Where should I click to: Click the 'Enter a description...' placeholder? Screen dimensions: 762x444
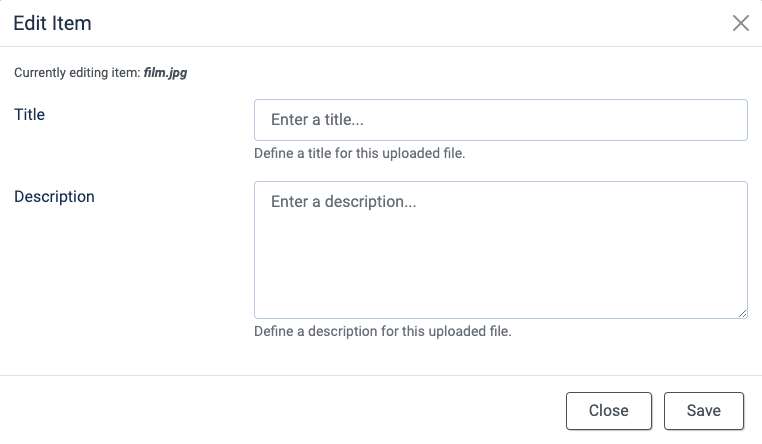pyautogui.click(x=343, y=202)
